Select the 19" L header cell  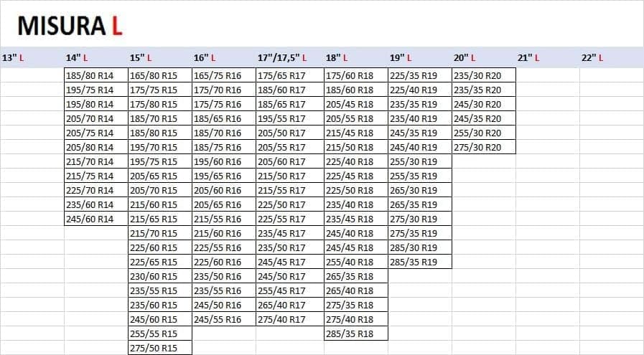click(420, 58)
